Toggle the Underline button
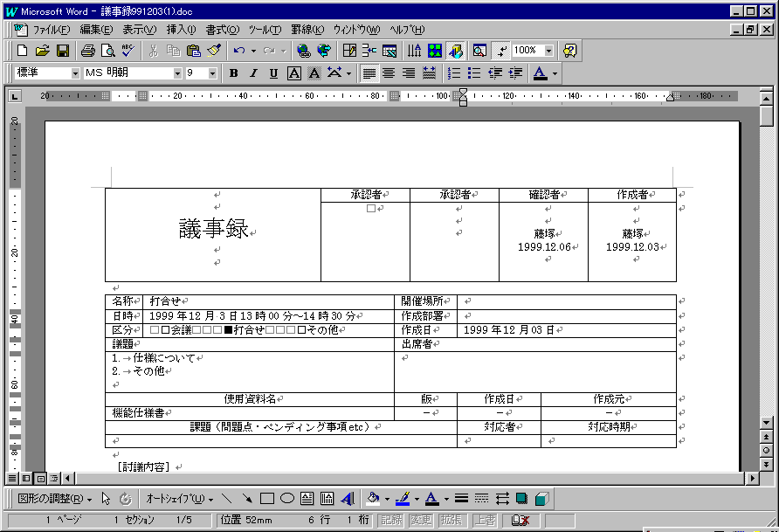 point(273,73)
